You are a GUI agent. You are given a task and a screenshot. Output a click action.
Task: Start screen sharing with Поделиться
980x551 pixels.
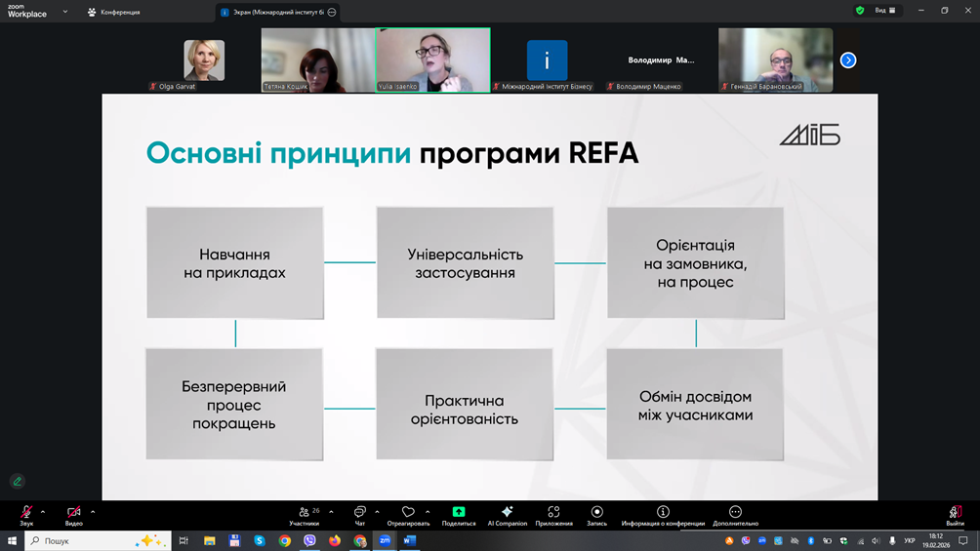458,514
